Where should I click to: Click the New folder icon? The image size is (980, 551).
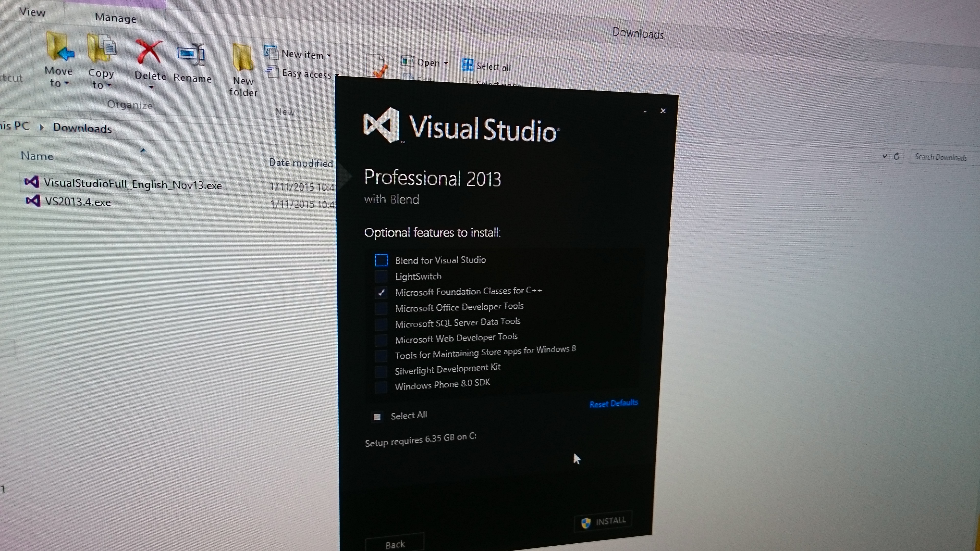[x=243, y=58]
